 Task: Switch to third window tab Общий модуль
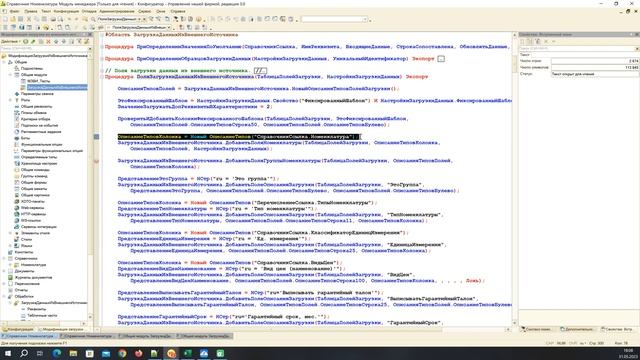click(x=146, y=336)
